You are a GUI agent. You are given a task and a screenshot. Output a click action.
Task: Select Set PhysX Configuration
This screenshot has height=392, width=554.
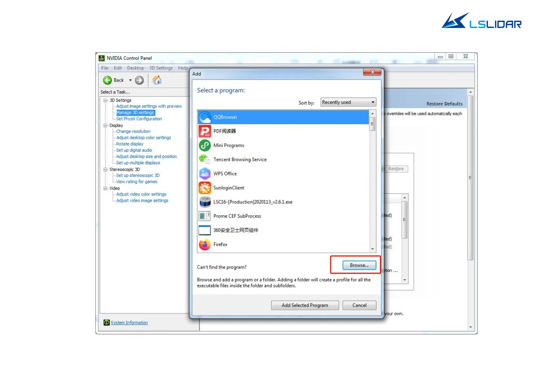point(139,119)
